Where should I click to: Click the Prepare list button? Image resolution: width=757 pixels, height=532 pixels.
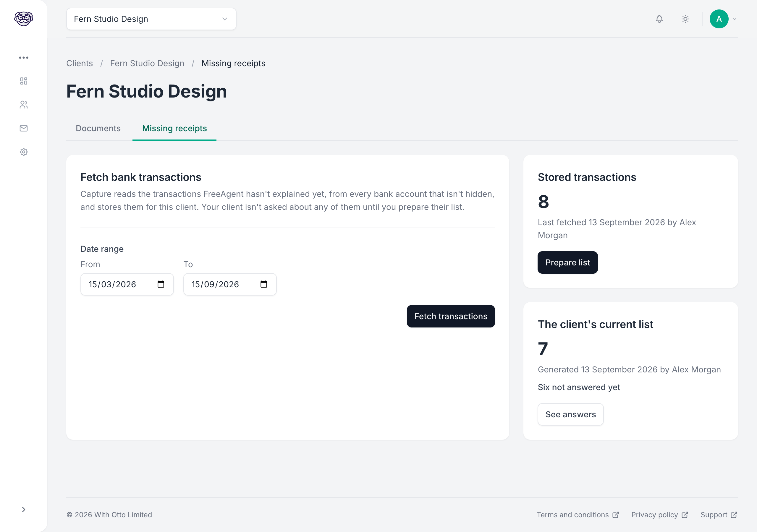567,263
